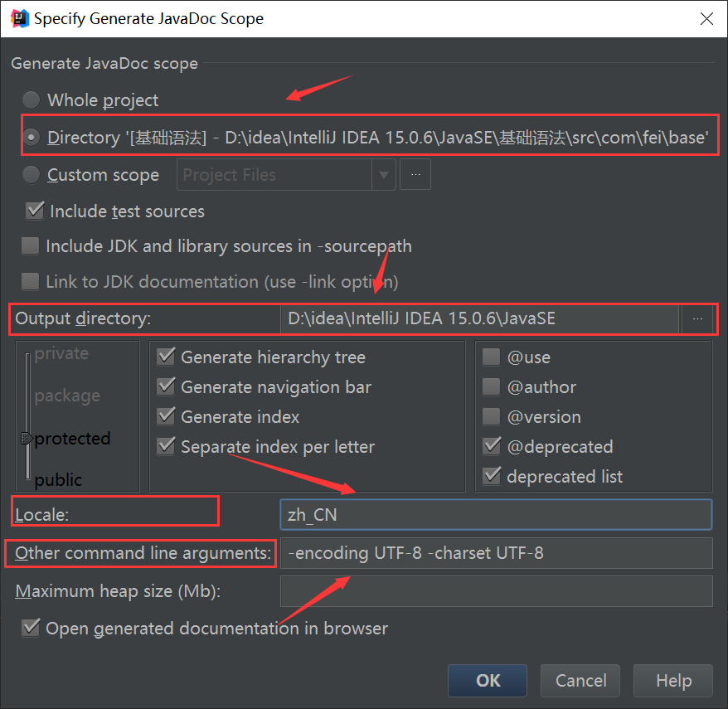Enable the @author tag checkbox
The image size is (728, 709).
click(491, 386)
